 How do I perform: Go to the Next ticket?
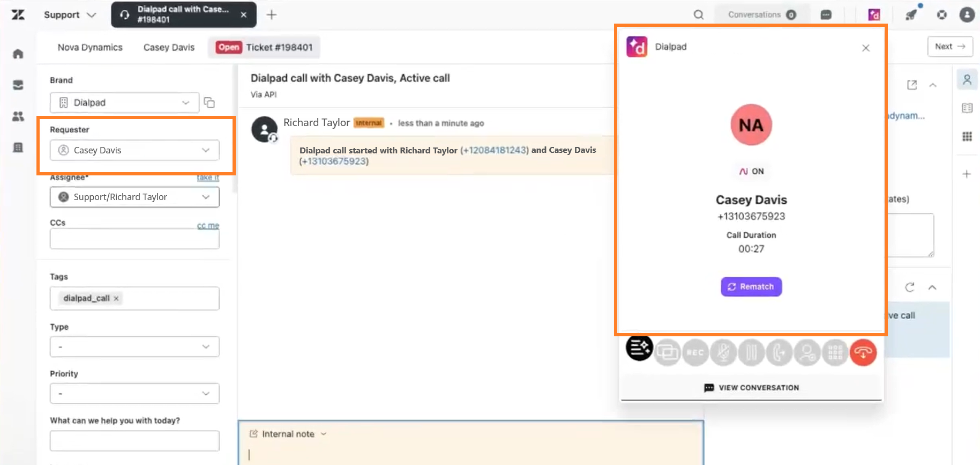click(950, 47)
